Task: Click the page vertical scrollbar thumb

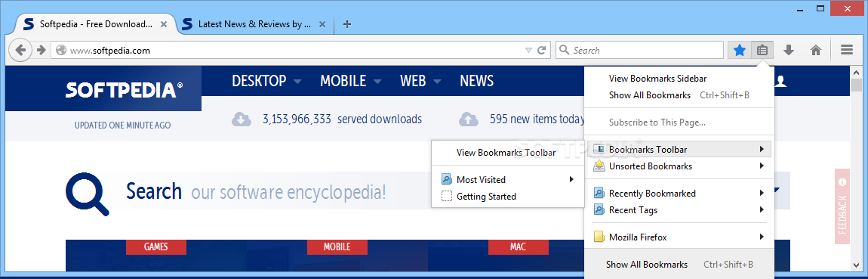Action: [857, 85]
